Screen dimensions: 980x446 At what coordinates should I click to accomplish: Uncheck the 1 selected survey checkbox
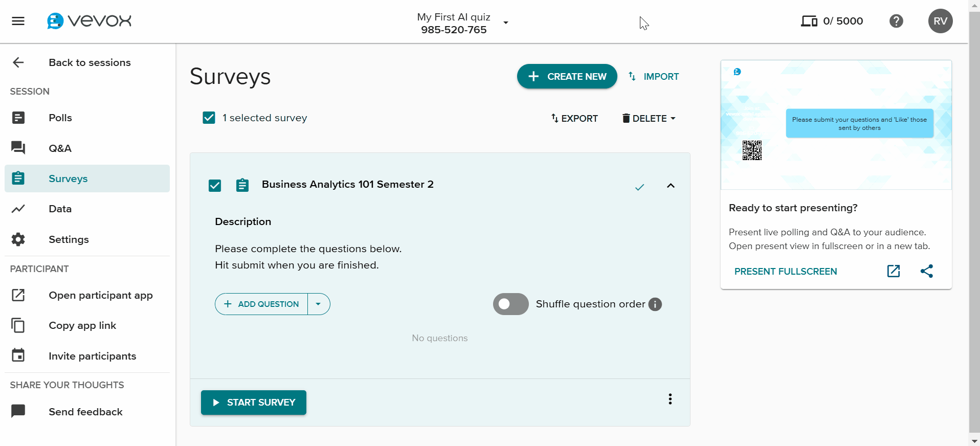click(209, 118)
